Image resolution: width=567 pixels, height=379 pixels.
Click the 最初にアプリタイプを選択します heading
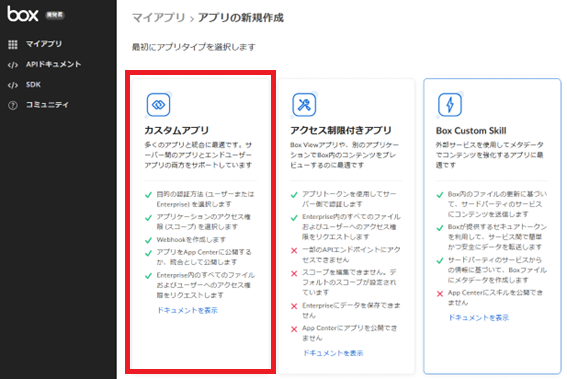pyautogui.click(x=193, y=47)
